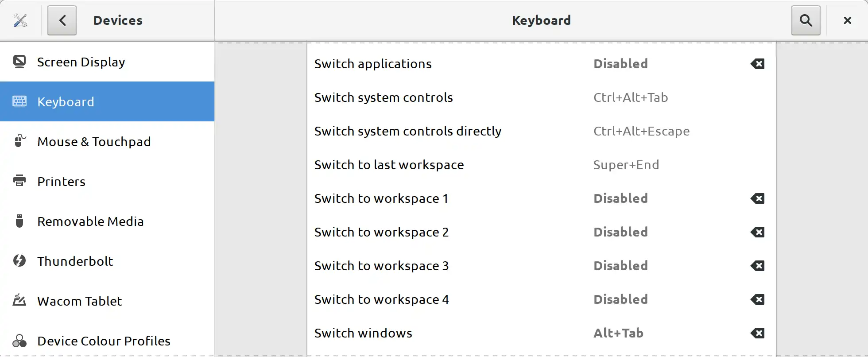This screenshot has height=357, width=868.
Task: Select the Thunderbolt sidebar item
Action: coord(75,261)
